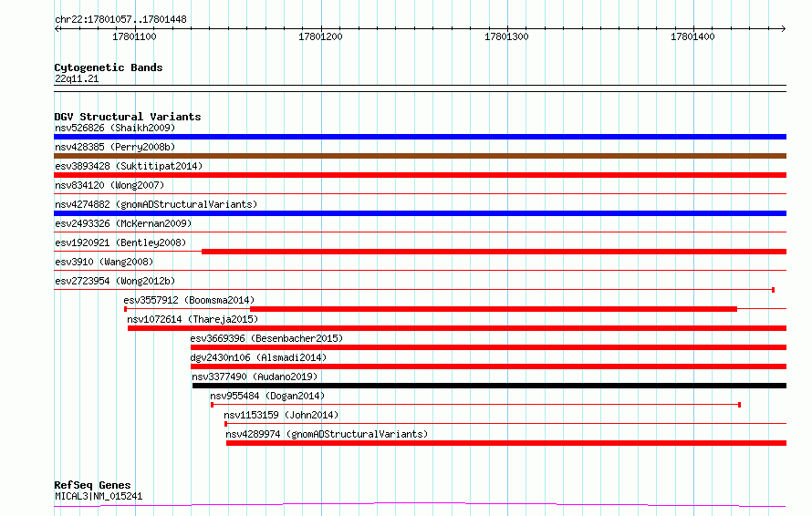
Task: Select the red esv3669396 variant bar
Action: (x=488, y=347)
